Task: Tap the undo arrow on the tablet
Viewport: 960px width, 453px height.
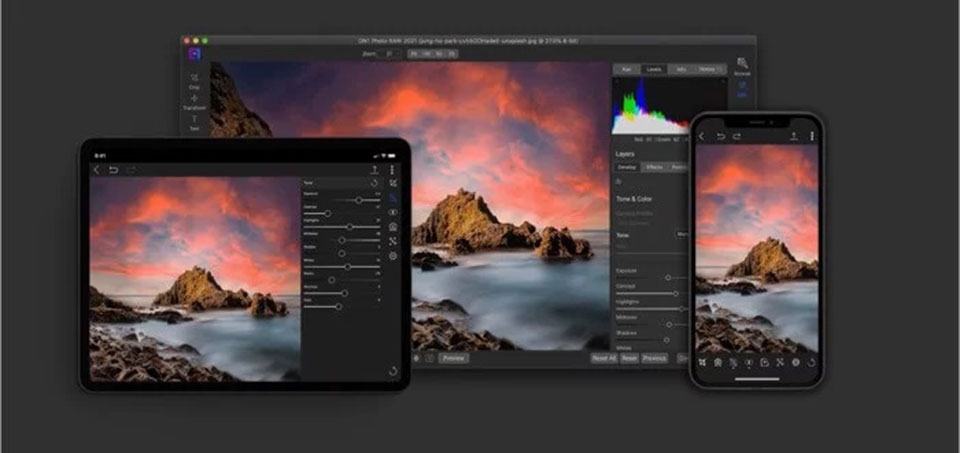Action: [x=113, y=170]
